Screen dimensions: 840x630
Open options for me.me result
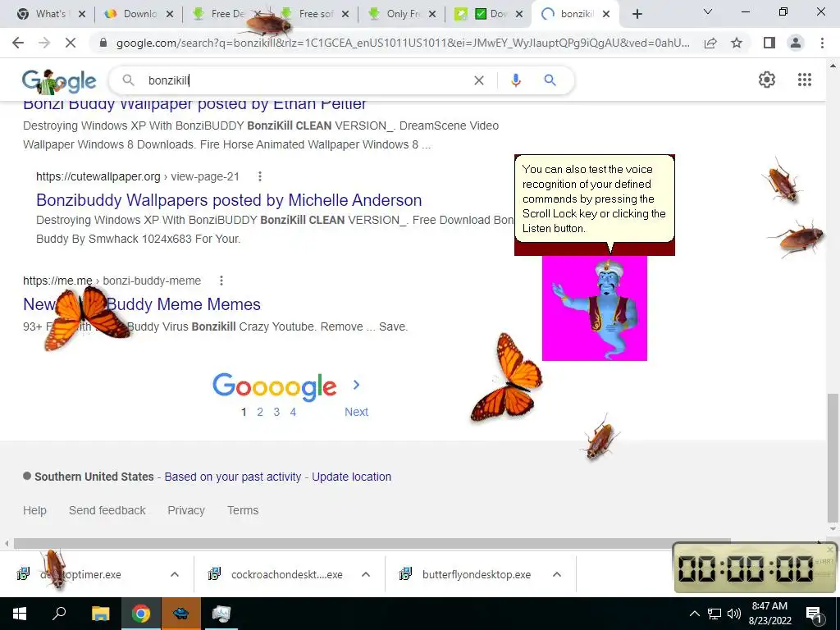click(221, 281)
